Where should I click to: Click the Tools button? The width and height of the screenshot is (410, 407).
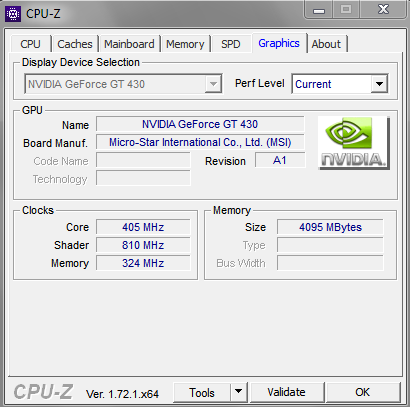(x=202, y=392)
